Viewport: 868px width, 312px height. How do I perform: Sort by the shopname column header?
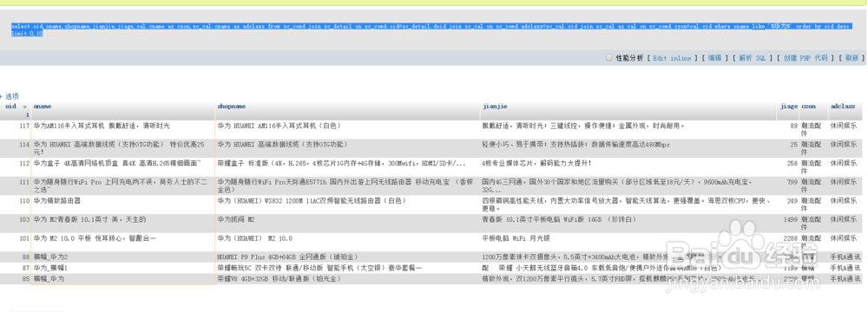(232, 107)
